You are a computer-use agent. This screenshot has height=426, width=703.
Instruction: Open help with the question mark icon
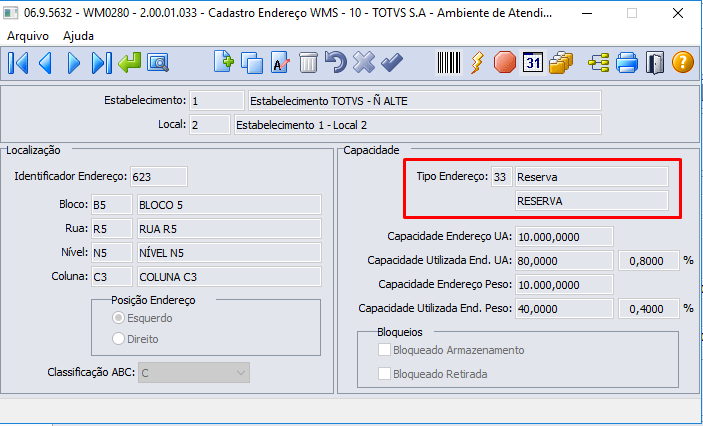click(x=683, y=62)
